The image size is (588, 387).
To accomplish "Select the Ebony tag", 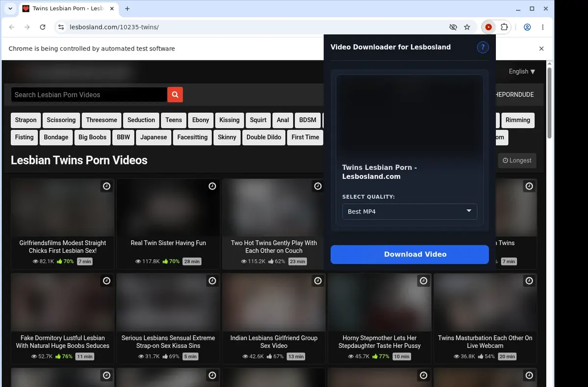I will (200, 120).
